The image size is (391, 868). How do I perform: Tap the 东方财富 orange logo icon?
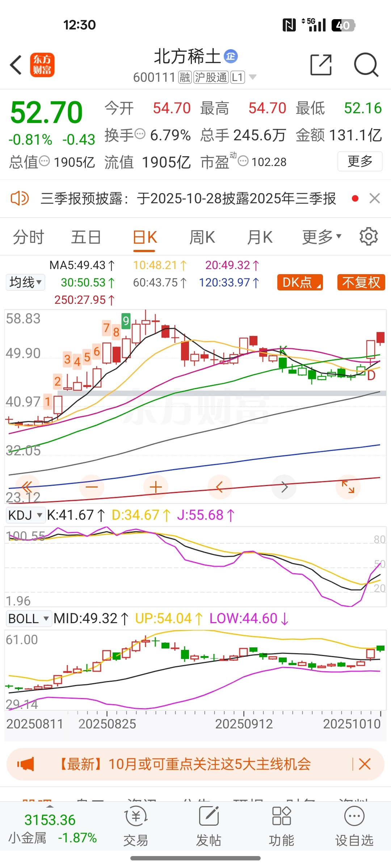(x=42, y=65)
